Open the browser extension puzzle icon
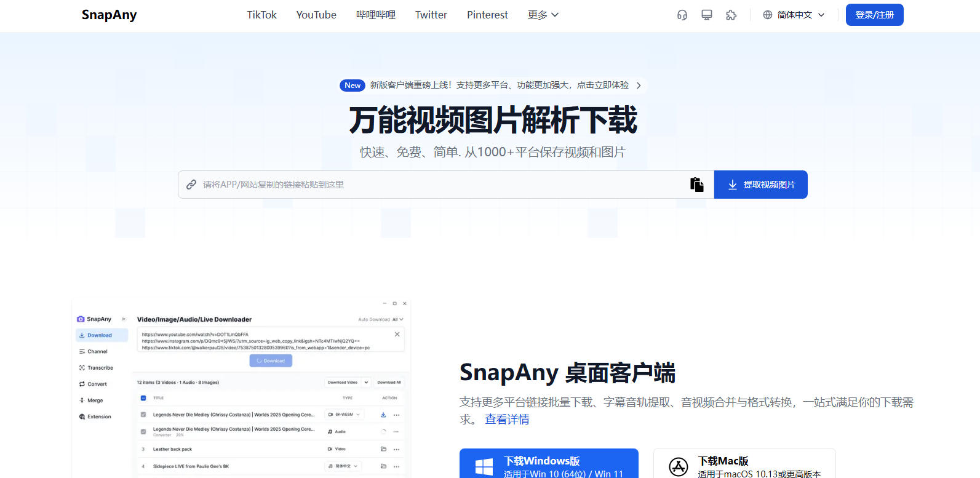 coord(731,15)
